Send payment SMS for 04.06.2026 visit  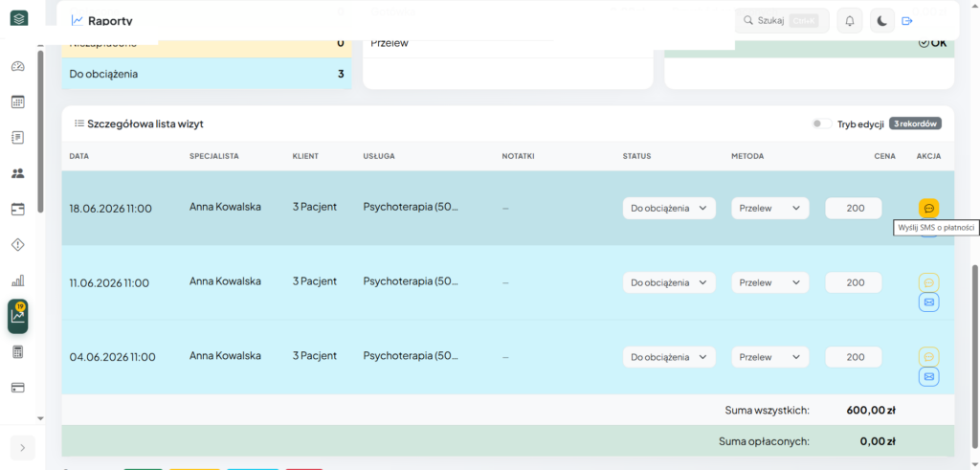pos(928,357)
